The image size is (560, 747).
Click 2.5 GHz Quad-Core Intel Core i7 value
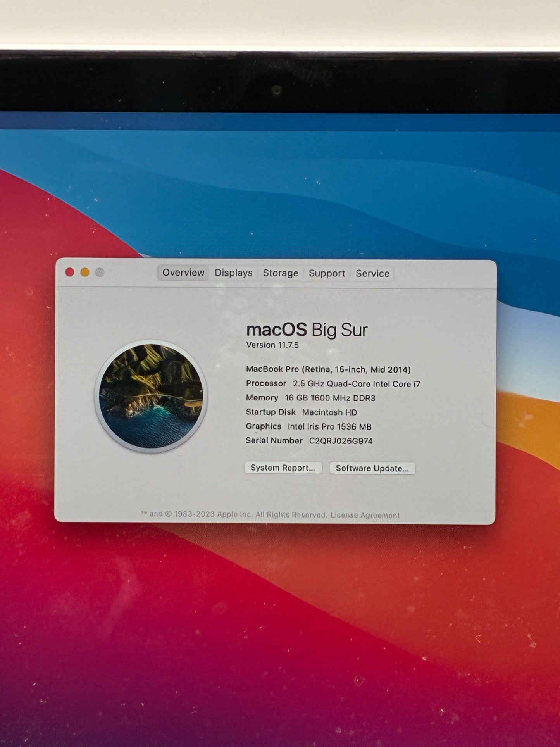click(357, 384)
